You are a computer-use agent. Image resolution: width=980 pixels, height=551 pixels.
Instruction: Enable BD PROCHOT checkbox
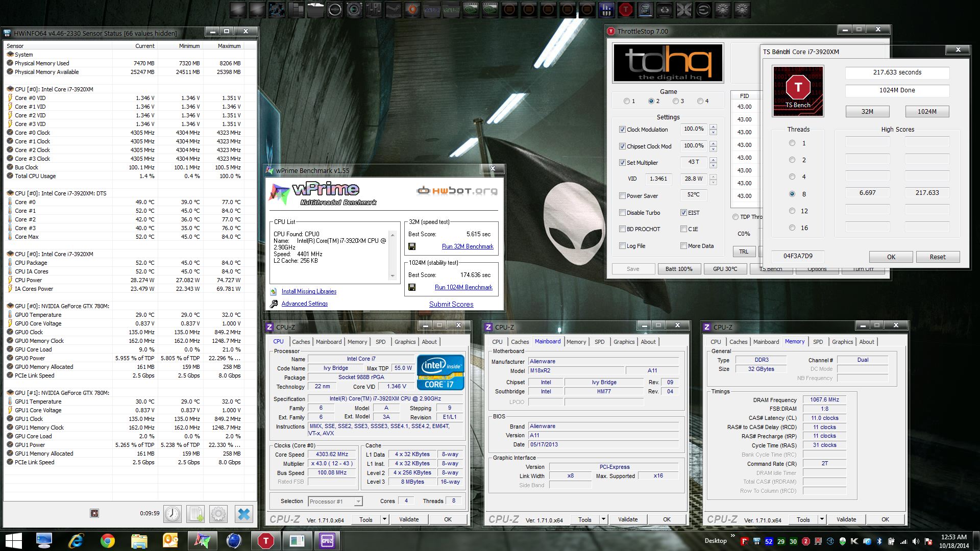(x=622, y=229)
